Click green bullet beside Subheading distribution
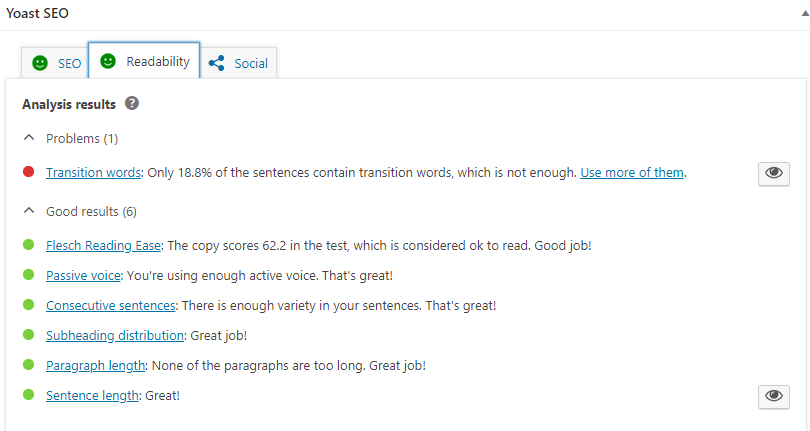 pos(29,334)
